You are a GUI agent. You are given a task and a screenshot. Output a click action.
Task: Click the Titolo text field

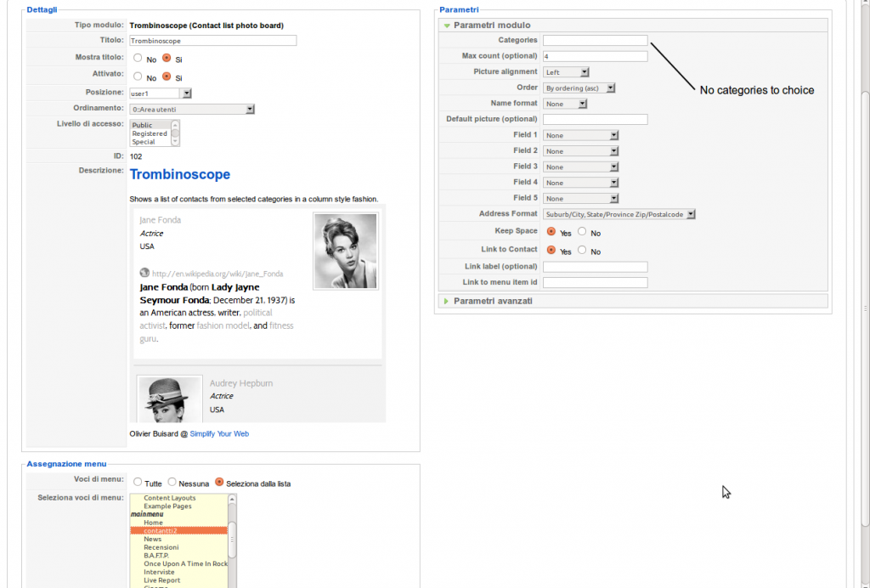[x=212, y=41]
